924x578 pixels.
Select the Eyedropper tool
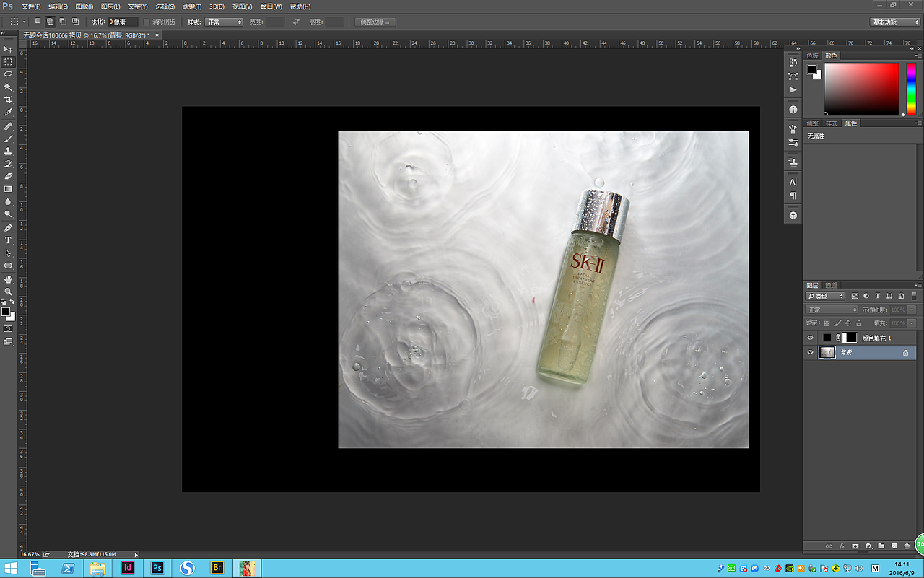coord(9,113)
